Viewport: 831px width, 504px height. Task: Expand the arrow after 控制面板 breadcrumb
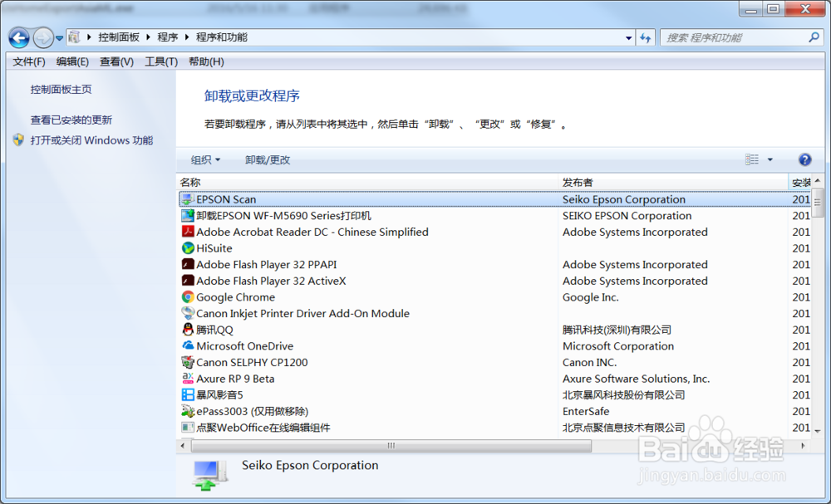tap(149, 37)
